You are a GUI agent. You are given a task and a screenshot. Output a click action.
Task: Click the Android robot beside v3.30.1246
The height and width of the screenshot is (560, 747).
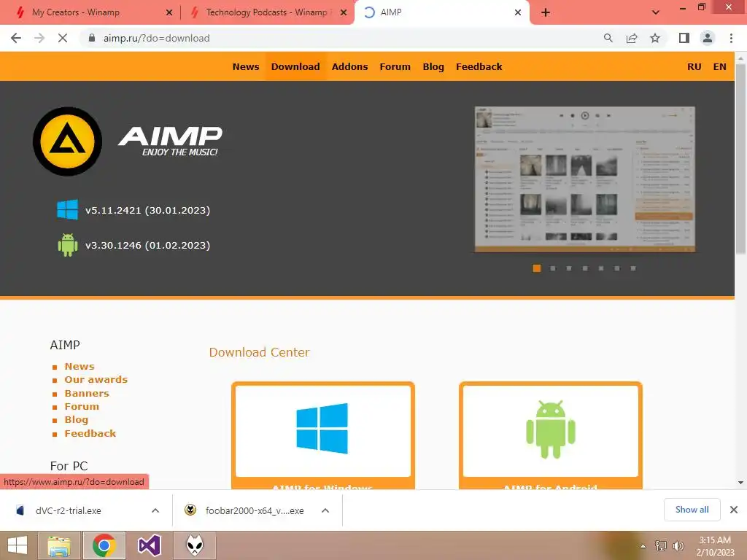67,245
